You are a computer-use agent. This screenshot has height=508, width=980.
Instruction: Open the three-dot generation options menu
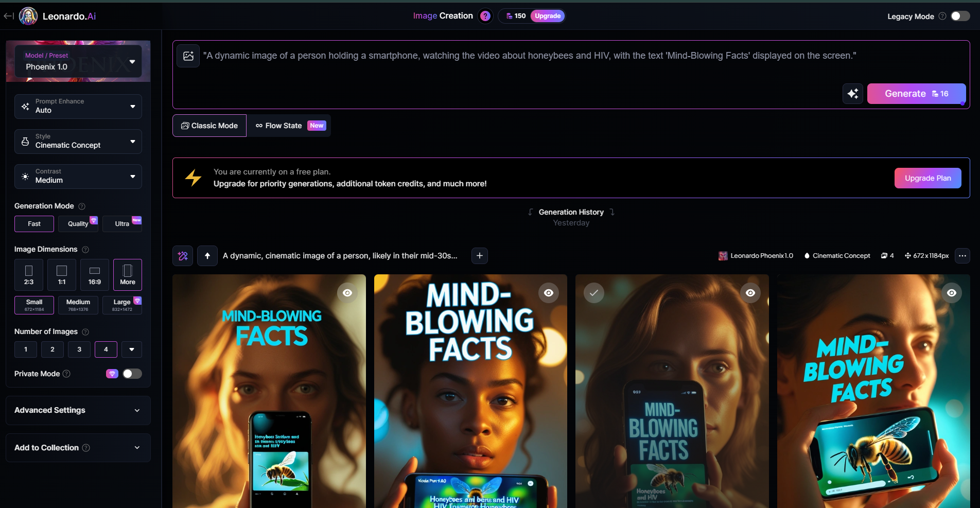(962, 256)
